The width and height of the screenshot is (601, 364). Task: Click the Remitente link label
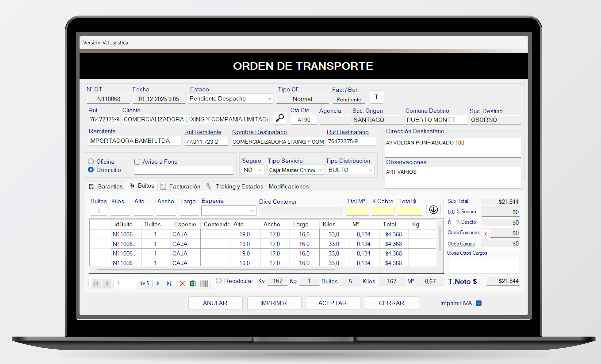pyautogui.click(x=102, y=131)
